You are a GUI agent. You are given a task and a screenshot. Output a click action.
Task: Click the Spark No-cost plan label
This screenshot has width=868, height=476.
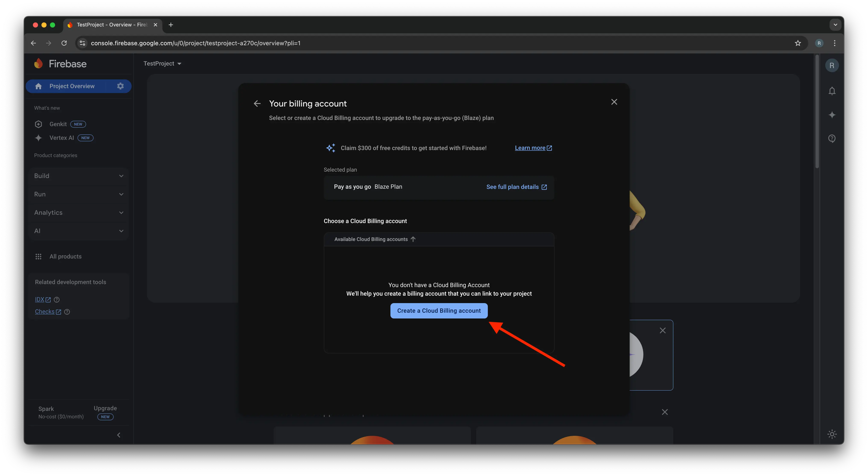click(x=61, y=412)
